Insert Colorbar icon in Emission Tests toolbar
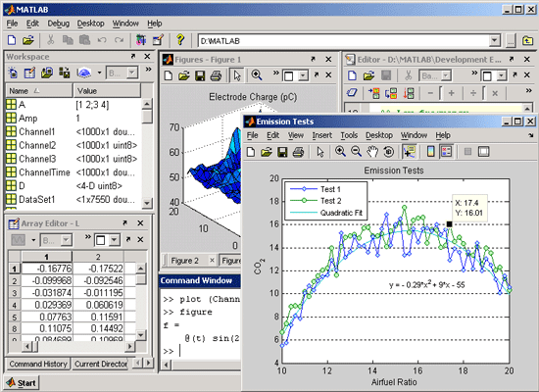 (430, 151)
